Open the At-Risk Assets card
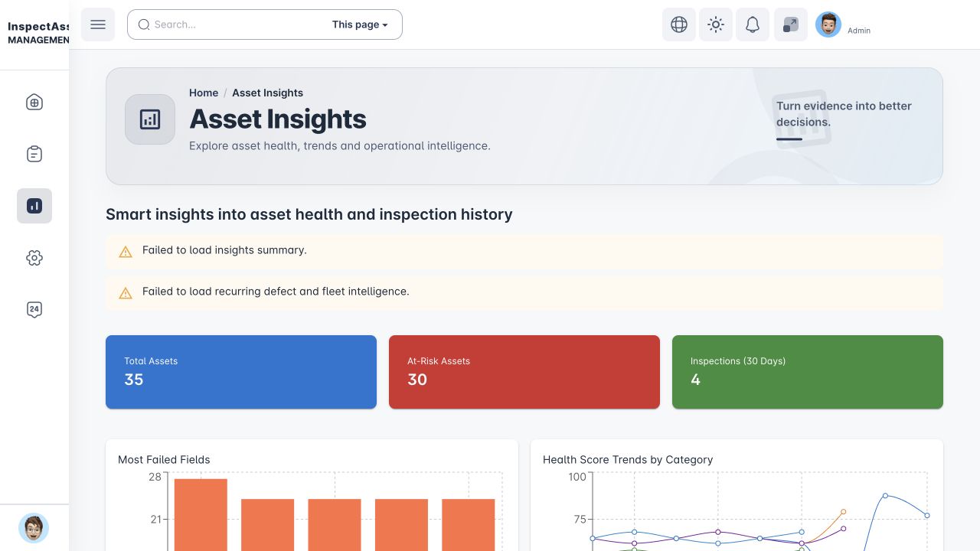Screen dimensions: 980x551 (524, 372)
